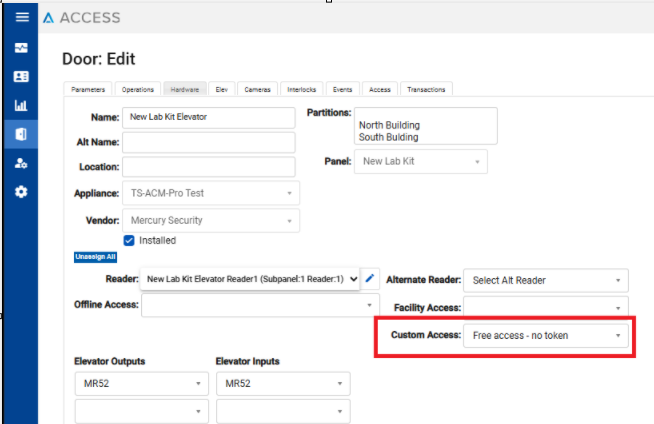Click the Name input field

[x=209, y=118]
